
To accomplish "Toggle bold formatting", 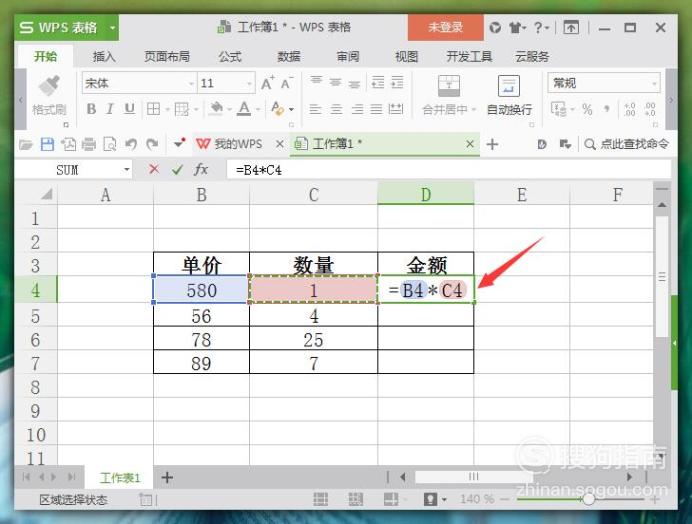I will [x=91, y=109].
